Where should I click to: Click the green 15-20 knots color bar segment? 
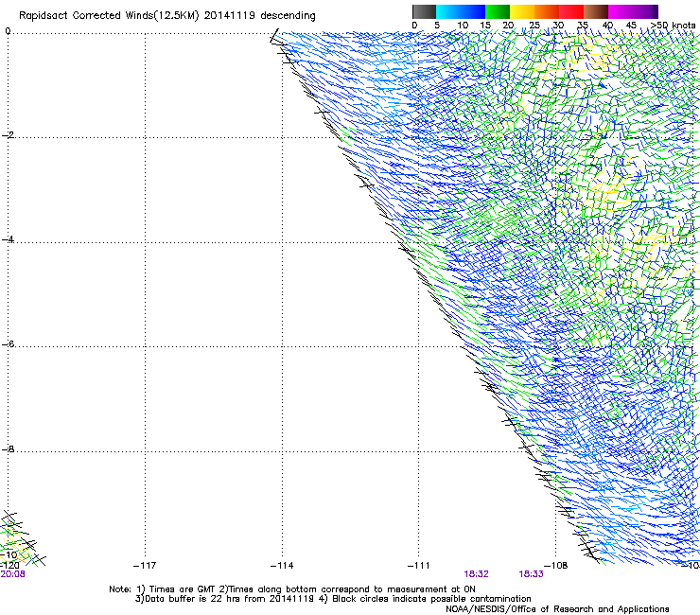coord(498,11)
